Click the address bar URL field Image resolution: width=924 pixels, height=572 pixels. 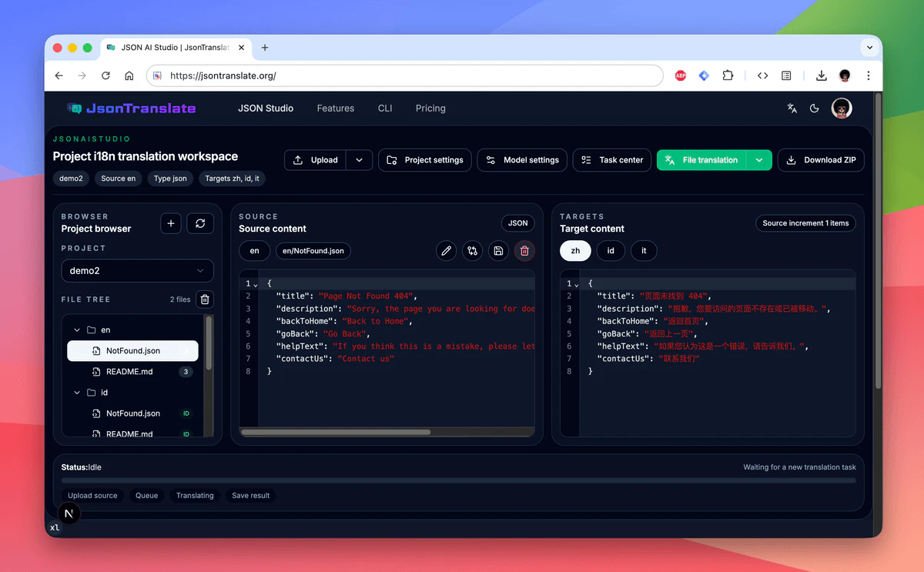(x=404, y=75)
